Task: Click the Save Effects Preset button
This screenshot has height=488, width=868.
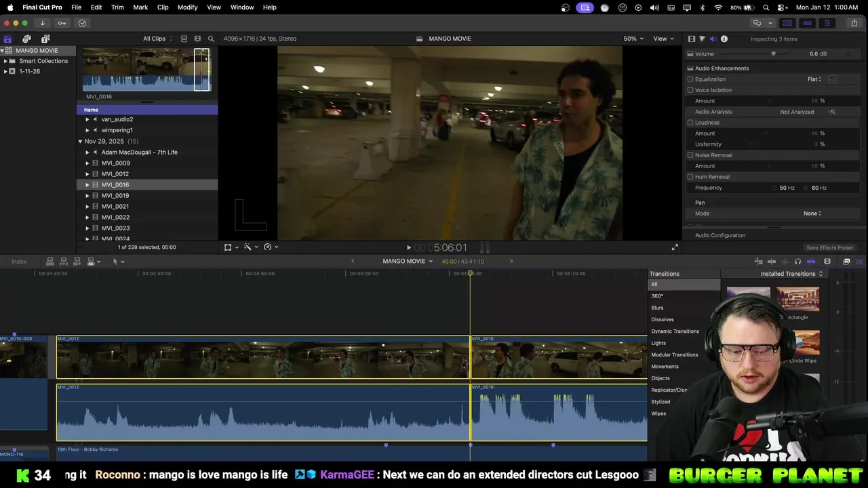Action: [x=829, y=248]
